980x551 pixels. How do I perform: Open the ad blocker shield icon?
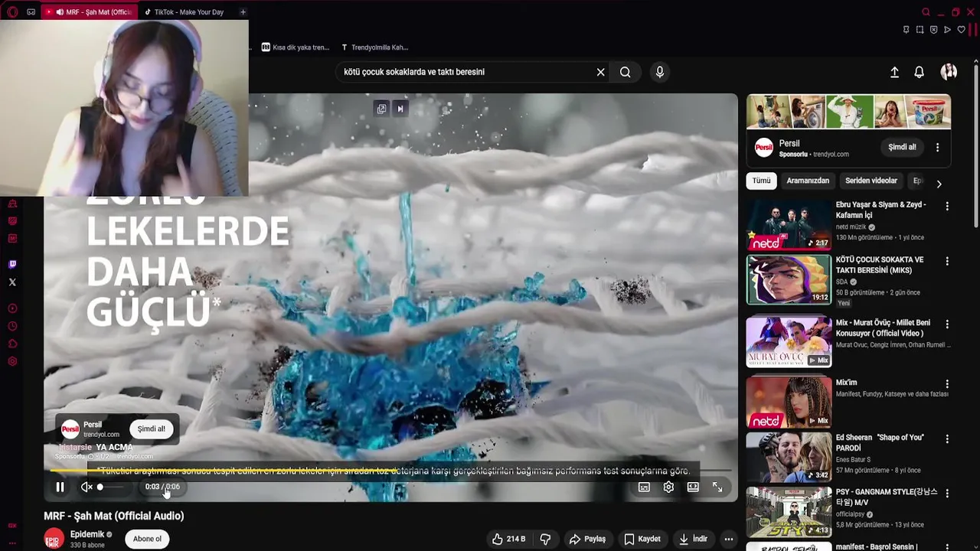tap(933, 30)
